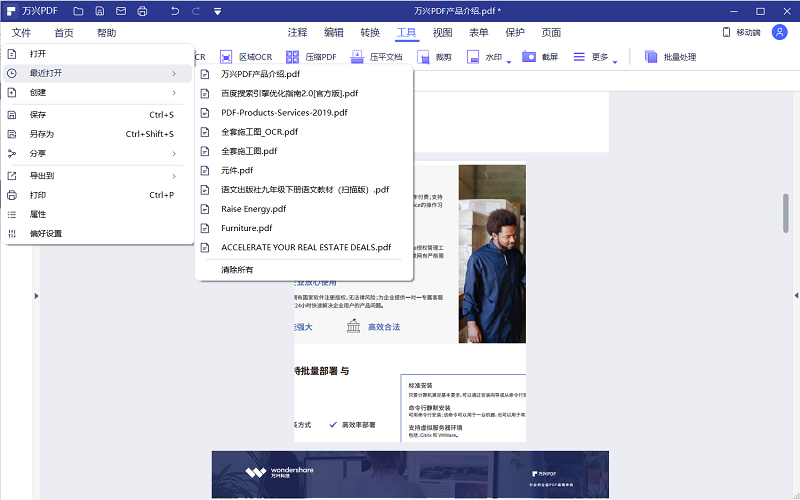
Task: Open recent file PDF-Products-Services-2019.pdf
Action: coord(304,112)
